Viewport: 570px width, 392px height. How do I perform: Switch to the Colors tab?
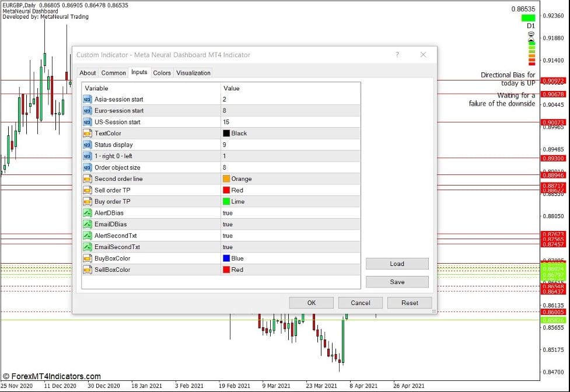coord(162,72)
